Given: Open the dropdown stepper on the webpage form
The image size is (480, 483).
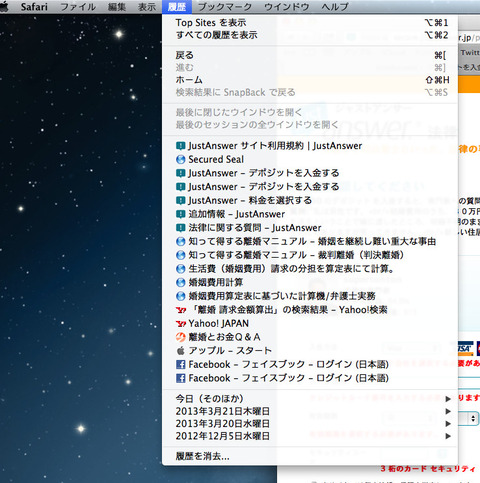Looking at the screenshot, I should coord(473,419).
